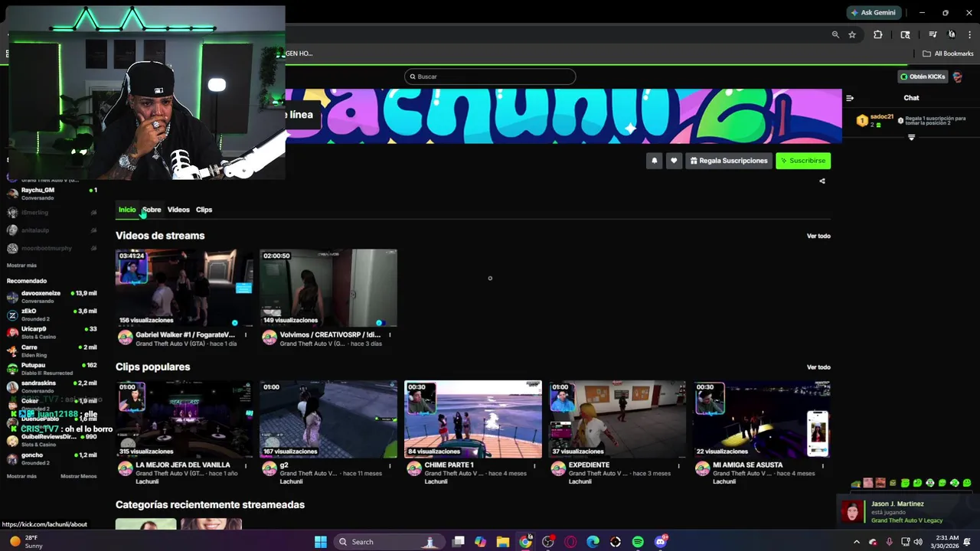Open Raychu_GM followed channel
Image resolution: width=980 pixels, height=551 pixels.
pos(52,194)
